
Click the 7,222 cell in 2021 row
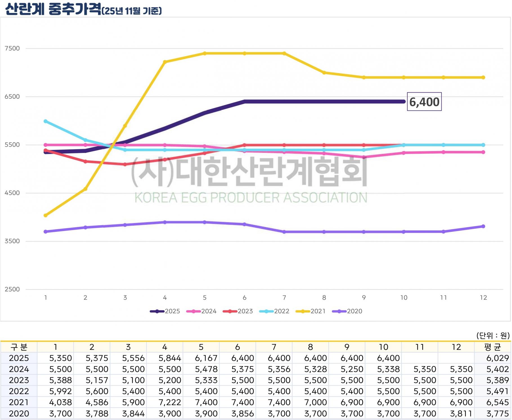(170, 403)
